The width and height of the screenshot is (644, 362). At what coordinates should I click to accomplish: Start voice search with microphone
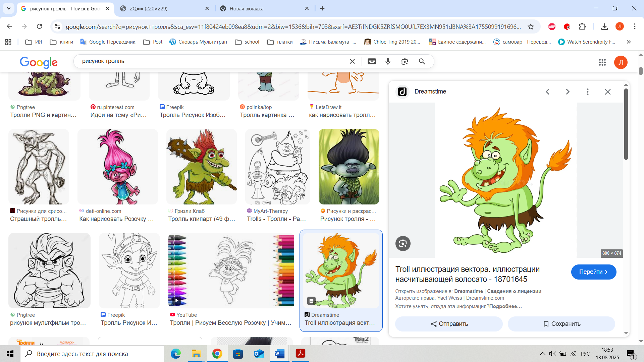click(388, 61)
